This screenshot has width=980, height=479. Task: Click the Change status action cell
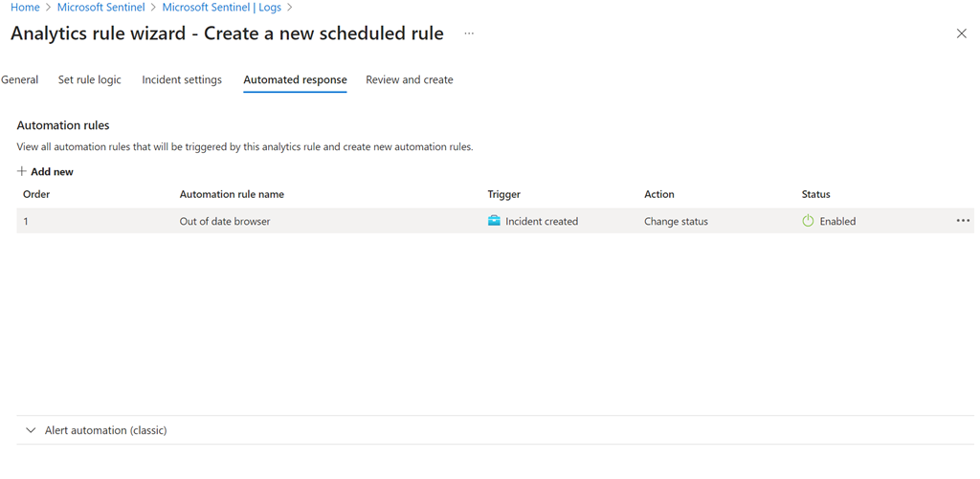676,221
